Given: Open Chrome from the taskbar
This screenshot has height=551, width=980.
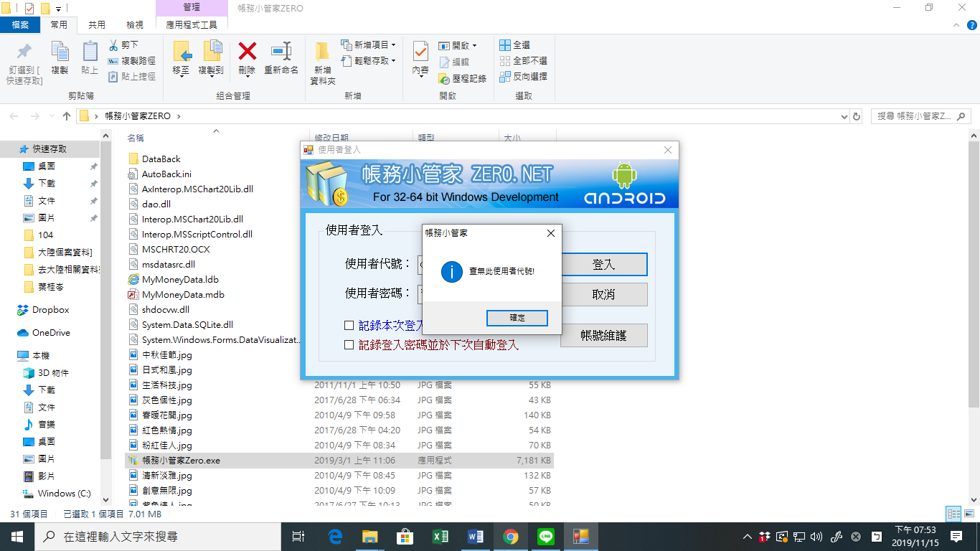Looking at the screenshot, I should [x=511, y=537].
